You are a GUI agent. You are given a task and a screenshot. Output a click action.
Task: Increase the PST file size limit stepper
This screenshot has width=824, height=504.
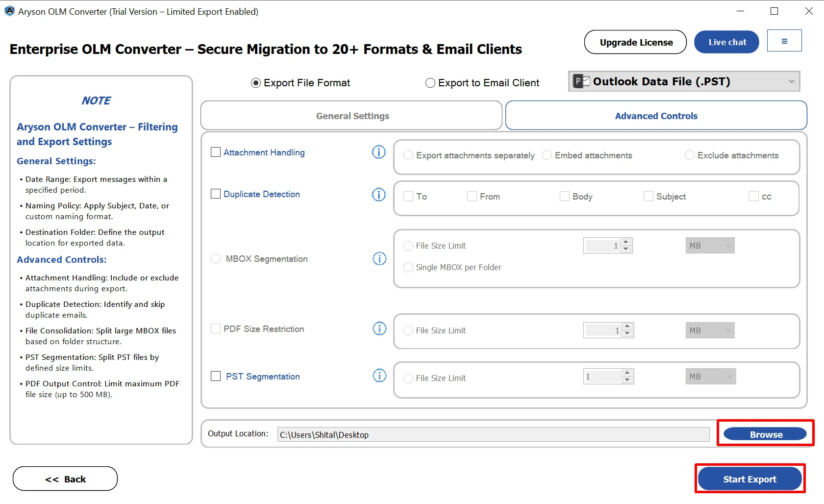click(627, 373)
